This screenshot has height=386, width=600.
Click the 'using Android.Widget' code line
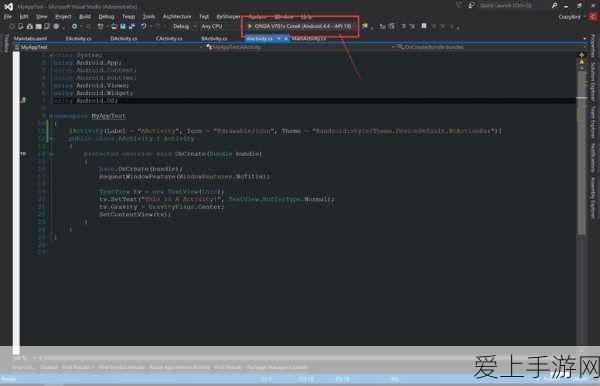[93, 93]
